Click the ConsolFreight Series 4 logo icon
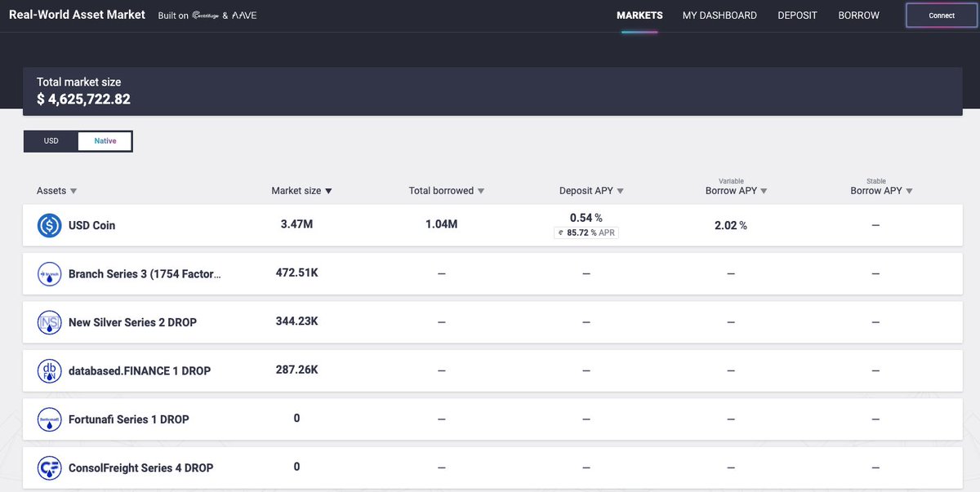The width and height of the screenshot is (980, 492). tap(50, 468)
